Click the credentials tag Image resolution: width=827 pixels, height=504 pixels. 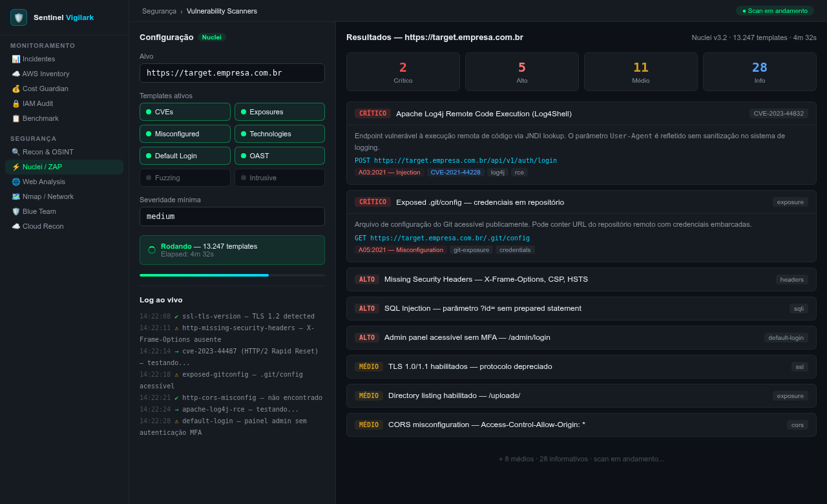pyautogui.click(x=515, y=250)
